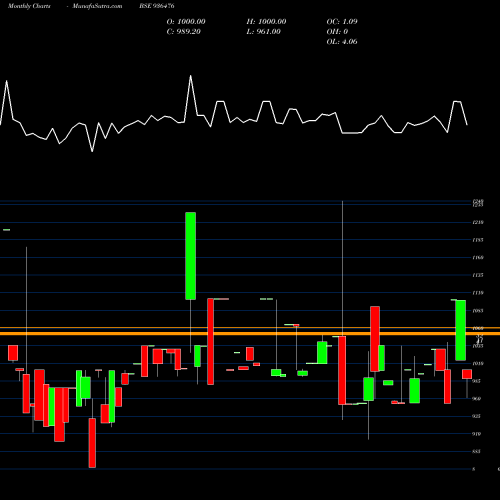Click the open value O: 1000.00

[186, 22]
